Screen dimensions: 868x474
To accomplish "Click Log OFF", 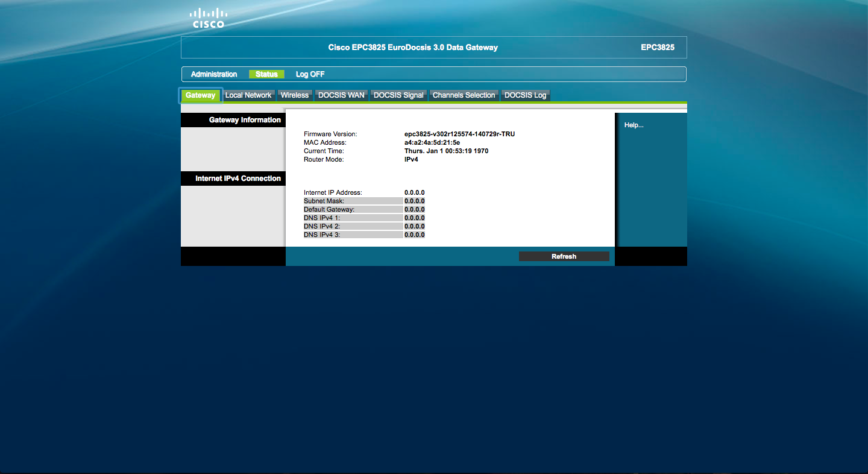I will click(x=310, y=74).
